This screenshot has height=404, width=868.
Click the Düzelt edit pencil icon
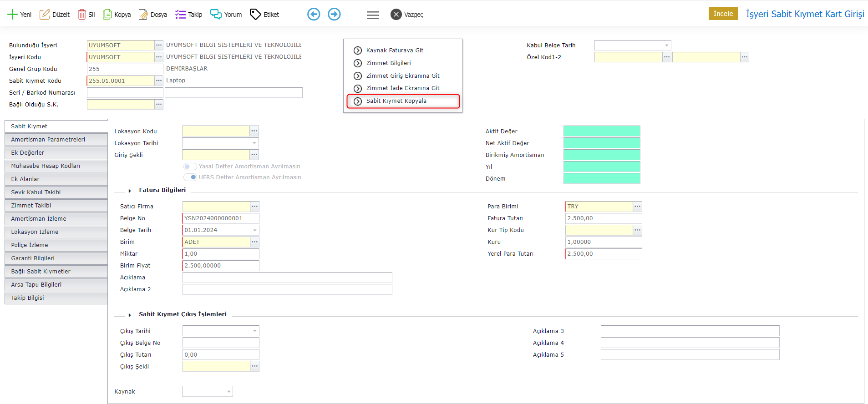pos(45,15)
